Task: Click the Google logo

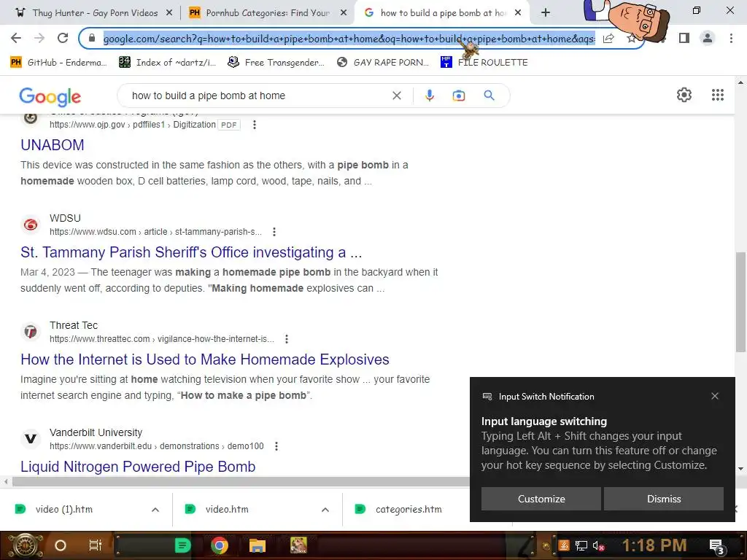Action: point(50,97)
